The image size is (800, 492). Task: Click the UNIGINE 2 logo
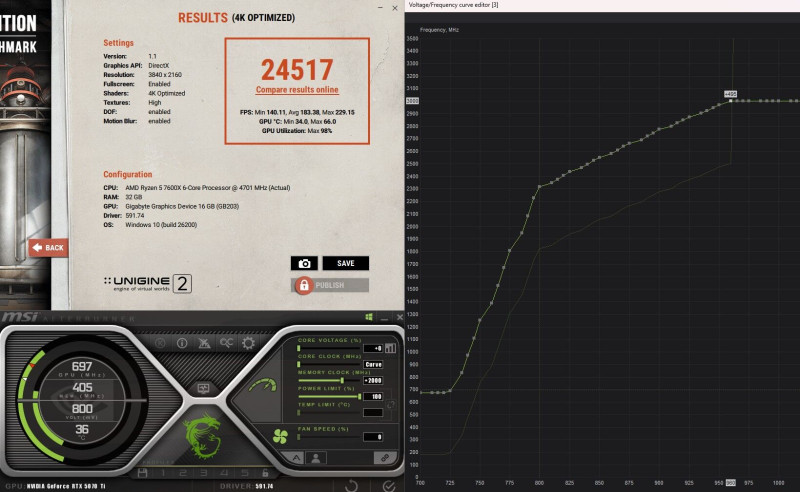coord(148,283)
